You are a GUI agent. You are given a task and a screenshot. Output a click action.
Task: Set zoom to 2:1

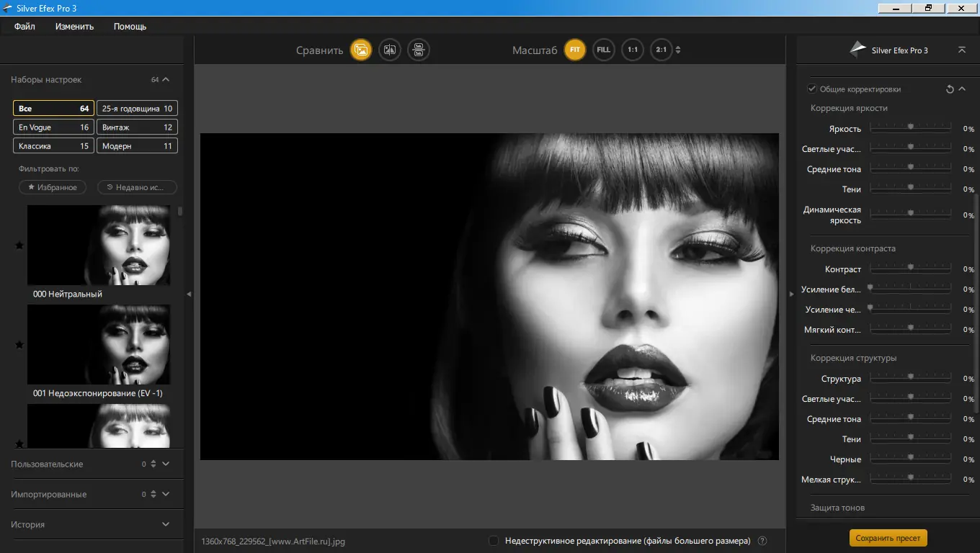coord(661,50)
